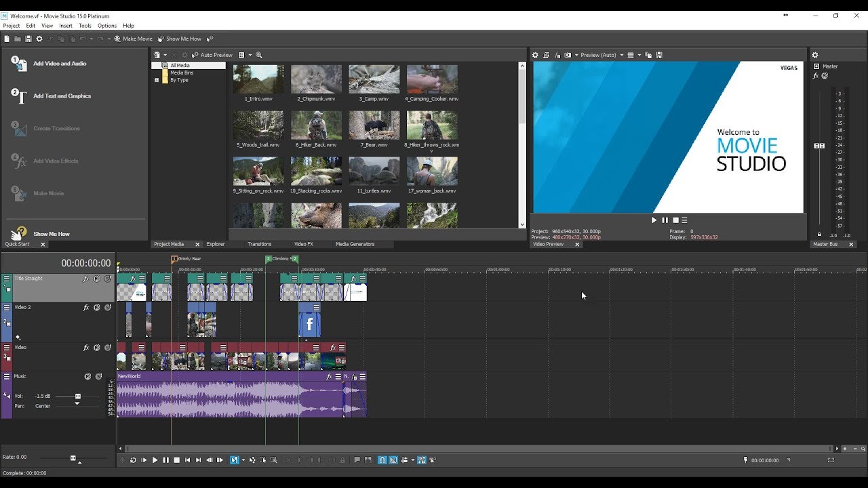Open the Video track header menu
Screen dimensions: 868x488
pos(7,348)
